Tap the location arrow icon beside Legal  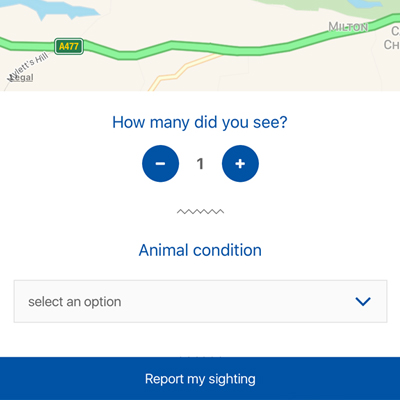(11, 79)
